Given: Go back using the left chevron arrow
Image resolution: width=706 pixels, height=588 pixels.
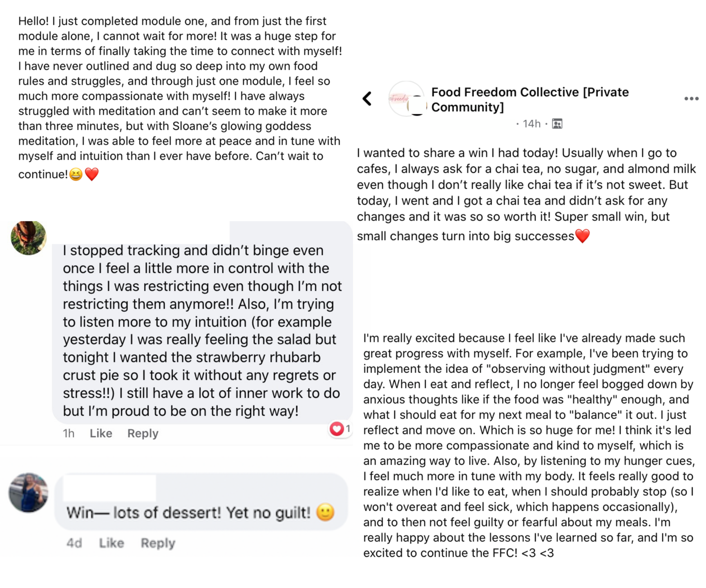Looking at the screenshot, I should 367,99.
